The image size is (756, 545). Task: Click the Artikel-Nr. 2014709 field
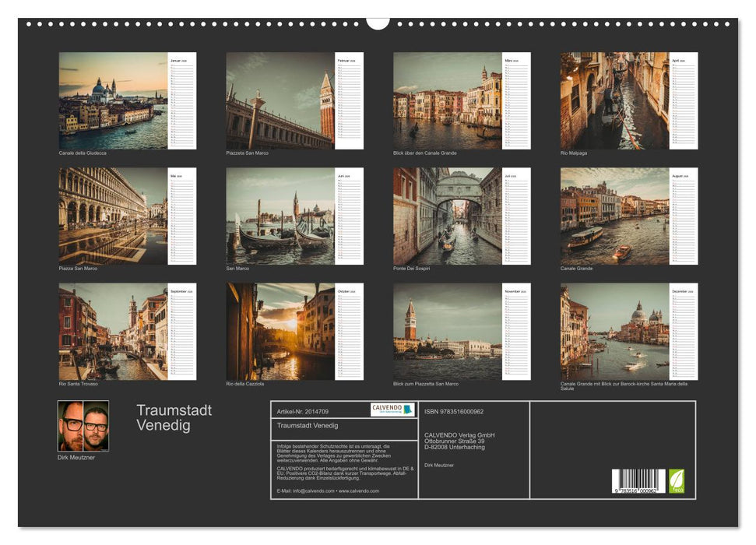[303, 410]
